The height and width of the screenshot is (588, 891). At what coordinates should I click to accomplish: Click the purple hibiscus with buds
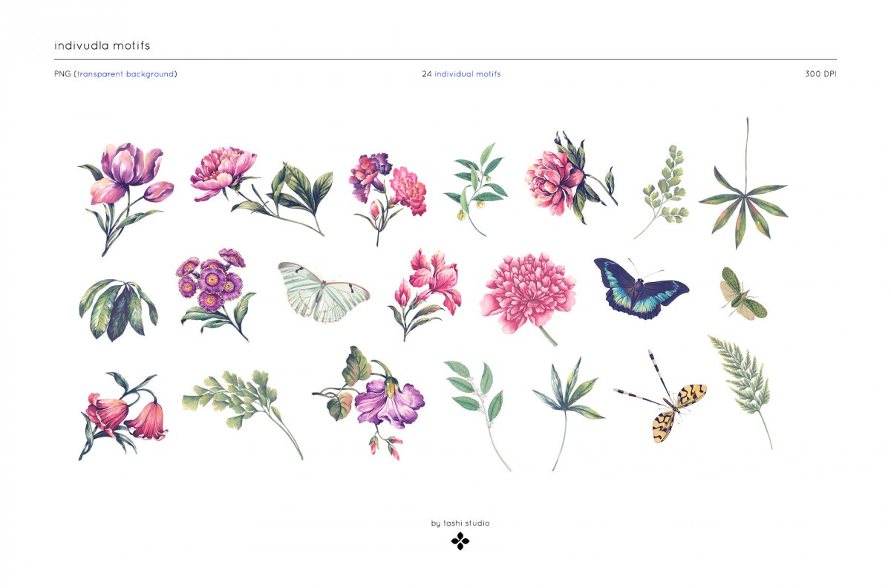click(x=370, y=402)
